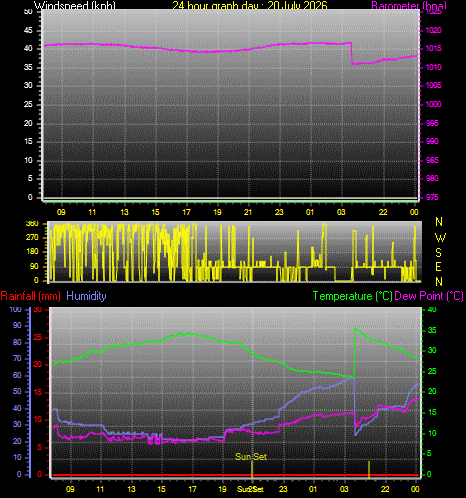Click the 180 value on wind direction axis

[32, 252]
